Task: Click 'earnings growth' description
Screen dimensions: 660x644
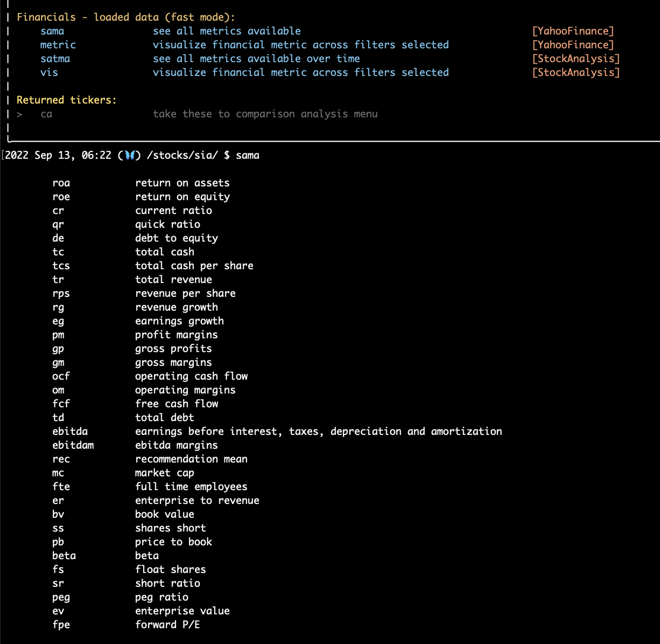Action: [180, 321]
